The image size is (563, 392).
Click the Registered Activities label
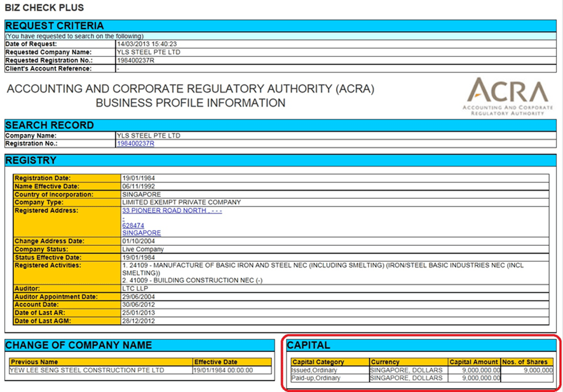(x=48, y=266)
